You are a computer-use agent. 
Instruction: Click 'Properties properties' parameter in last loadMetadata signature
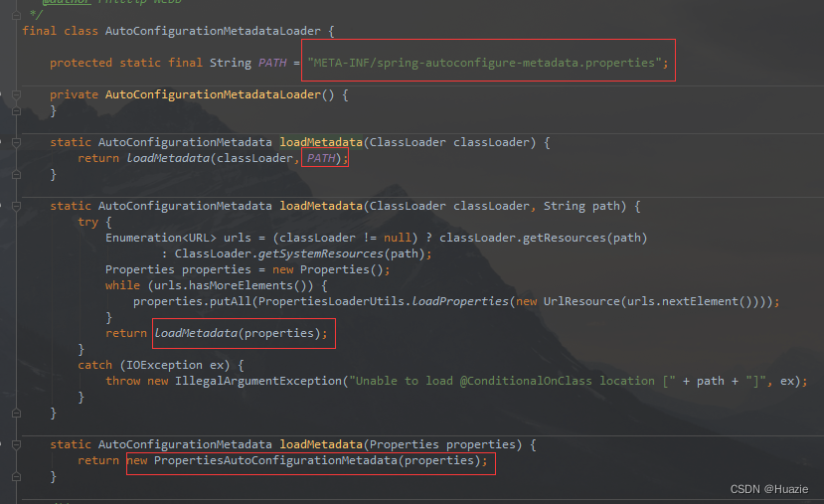[442, 444]
